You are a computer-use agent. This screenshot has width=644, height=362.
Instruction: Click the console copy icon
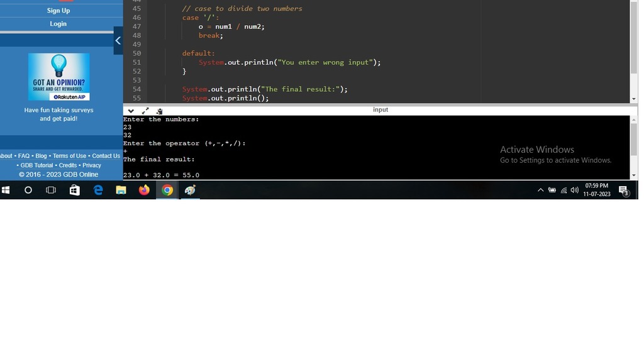click(159, 111)
